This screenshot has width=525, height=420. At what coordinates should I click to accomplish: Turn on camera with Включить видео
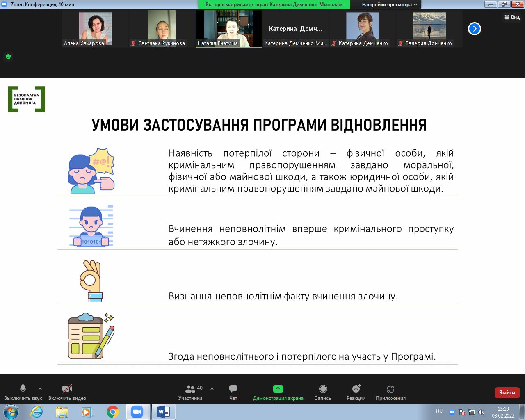point(67,392)
